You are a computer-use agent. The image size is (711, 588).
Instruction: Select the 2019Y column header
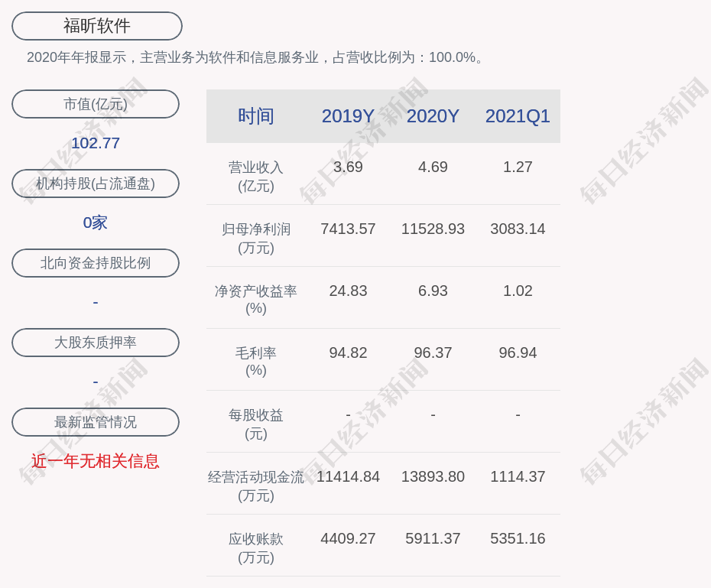pyautogui.click(x=349, y=116)
